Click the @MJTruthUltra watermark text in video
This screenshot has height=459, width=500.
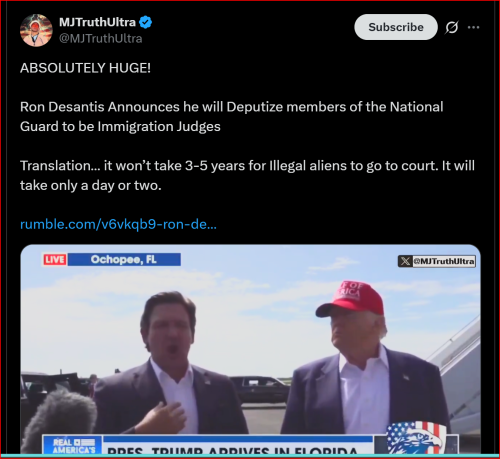click(444, 261)
